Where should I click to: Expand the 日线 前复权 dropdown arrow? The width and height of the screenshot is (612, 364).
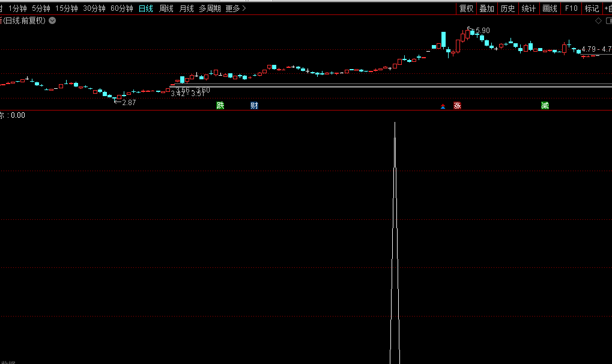(x=52, y=20)
